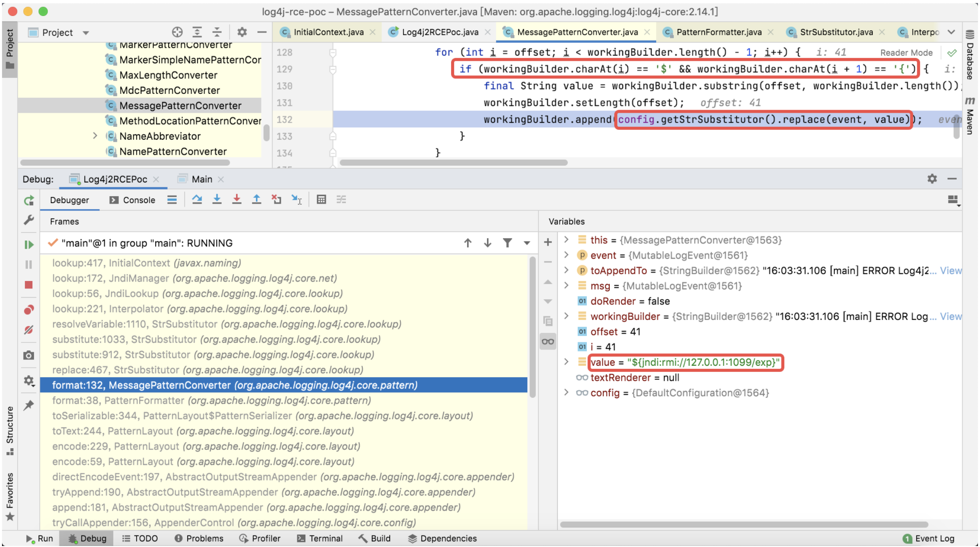This screenshot has width=980, height=547.
Task: Switch to the PatternFormatter.java editor tab
Action: [x=719, y=32]
